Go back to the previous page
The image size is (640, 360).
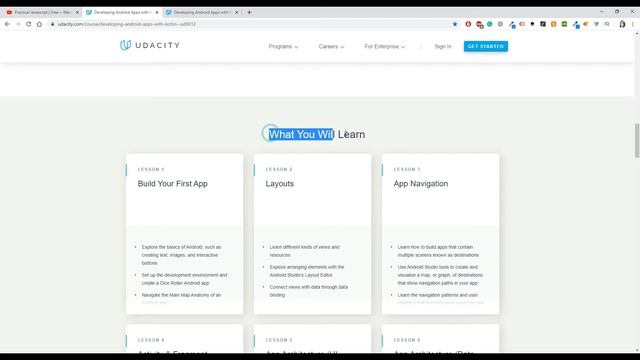coord(7,24)
